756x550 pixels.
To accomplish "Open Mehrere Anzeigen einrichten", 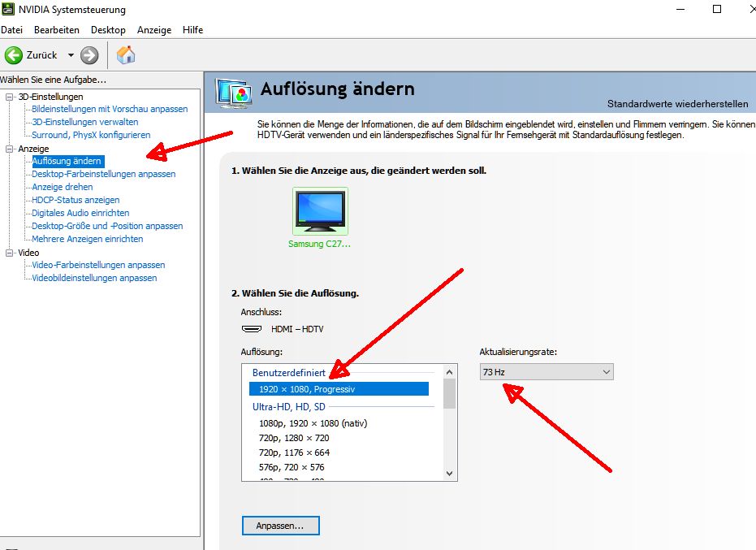I will (x=87, y=240).
